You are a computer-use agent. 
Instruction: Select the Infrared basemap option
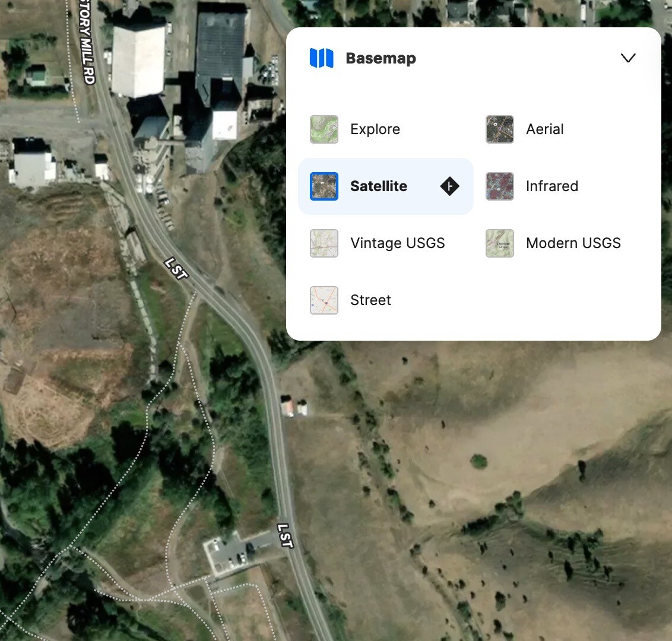pyautogui.click(x=540, y=186)
